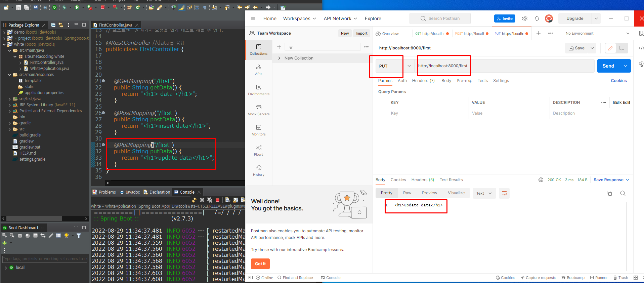Switch to Problems tab in Eclipse
The image size is (644, 283).
(x=104, y=192)
